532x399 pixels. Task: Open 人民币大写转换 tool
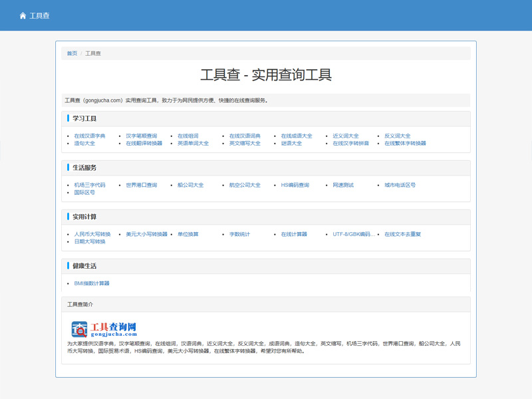[92, 234]
